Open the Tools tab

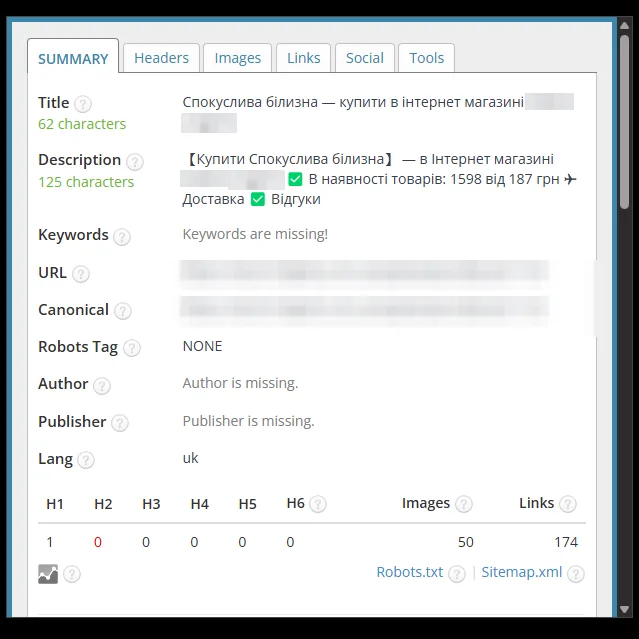coord(426,58)
